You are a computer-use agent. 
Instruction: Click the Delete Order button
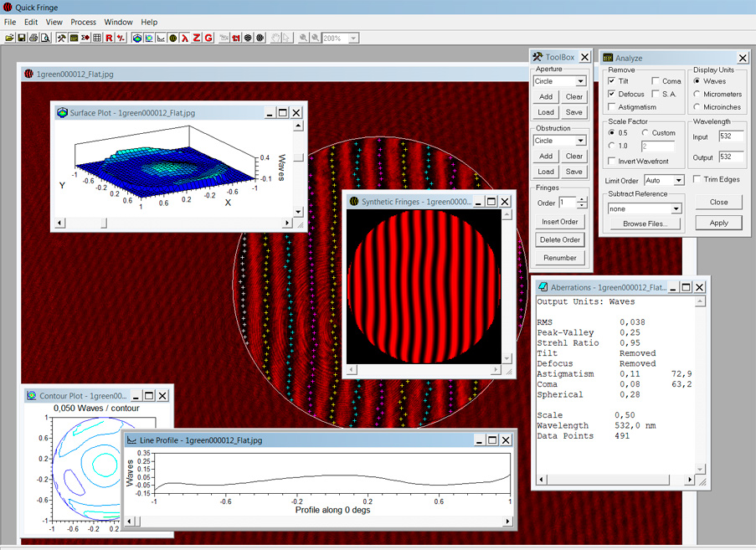click(560, 239)
